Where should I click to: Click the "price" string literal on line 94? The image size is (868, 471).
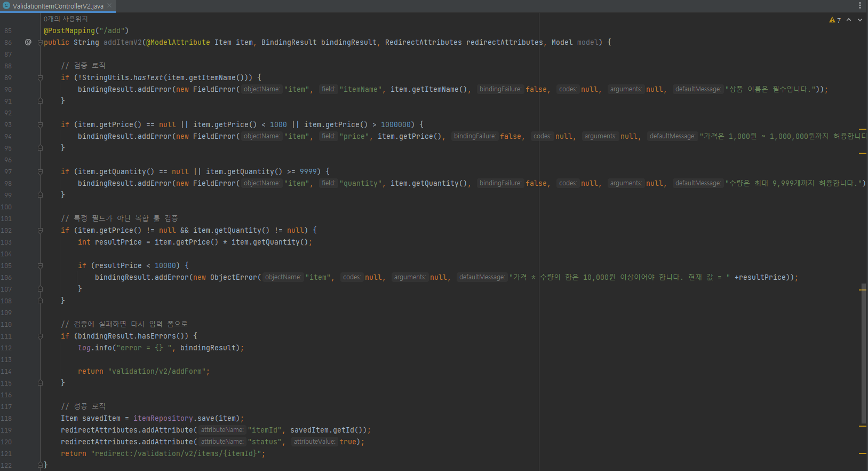coord(354,136)
